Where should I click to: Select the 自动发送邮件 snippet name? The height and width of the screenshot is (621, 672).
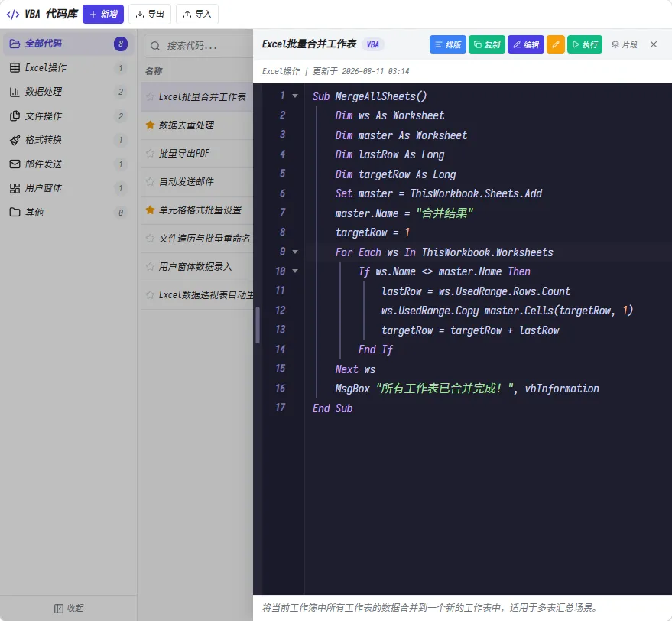[187, 182]
